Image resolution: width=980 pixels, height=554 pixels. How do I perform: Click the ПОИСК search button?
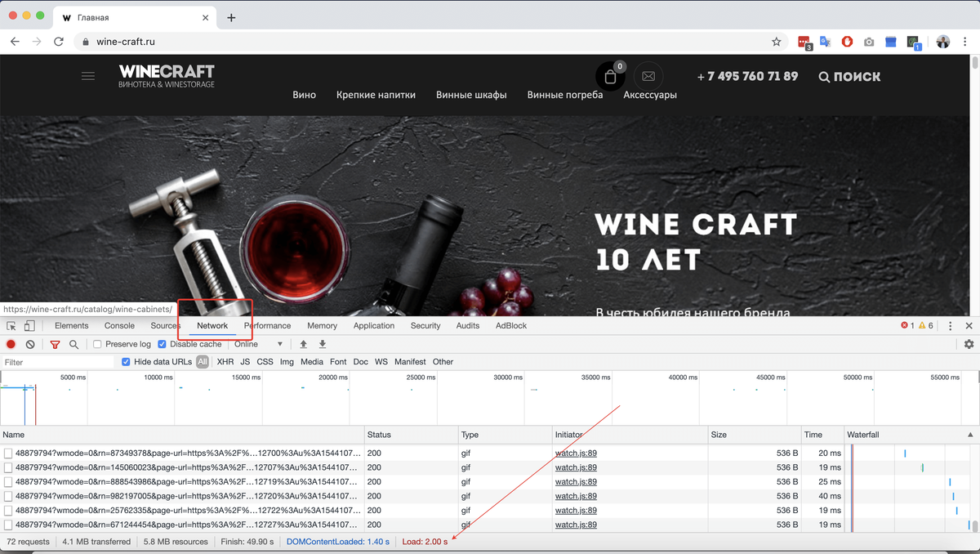click(x=849, y=77)
